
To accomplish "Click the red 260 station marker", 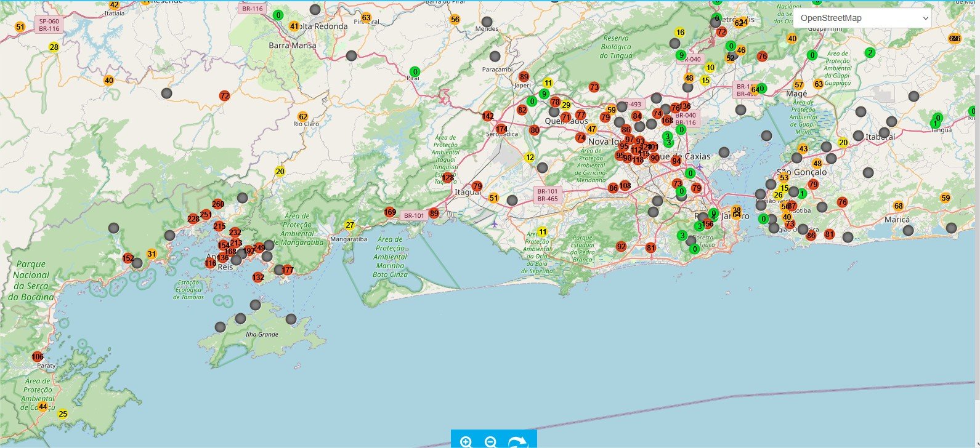I will point(218,204).
